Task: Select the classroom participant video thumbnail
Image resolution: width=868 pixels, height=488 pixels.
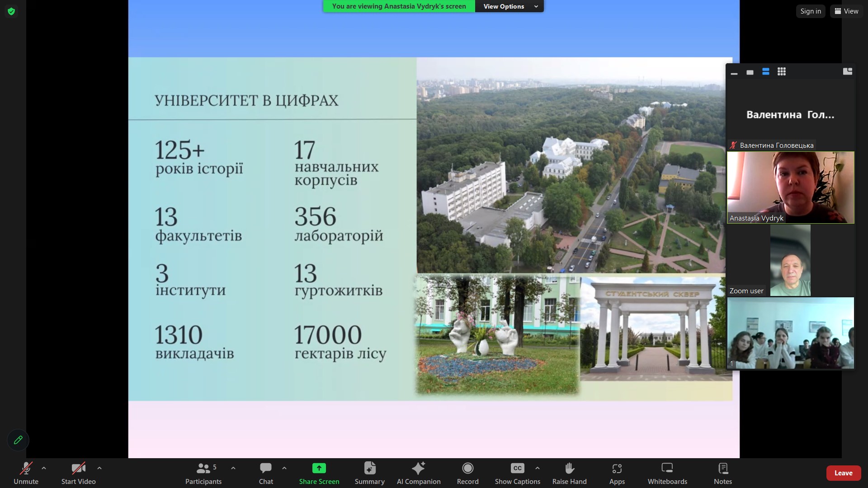Action: point(790,333)
